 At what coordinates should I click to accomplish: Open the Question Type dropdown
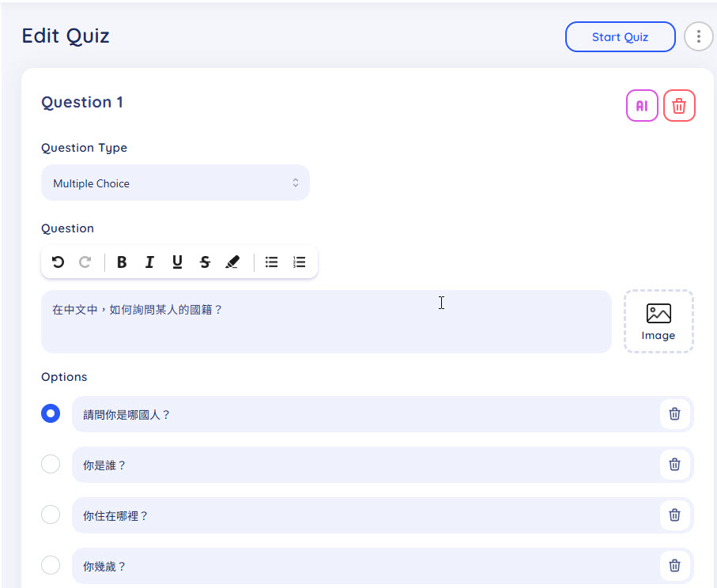(175, 183)
